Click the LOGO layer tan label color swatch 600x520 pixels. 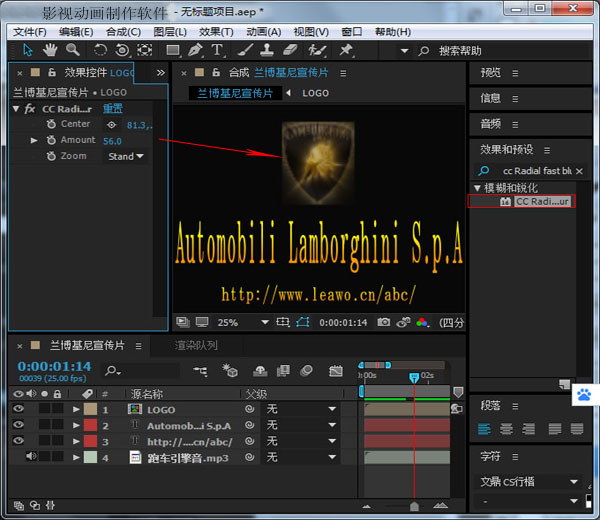(90, 409)
